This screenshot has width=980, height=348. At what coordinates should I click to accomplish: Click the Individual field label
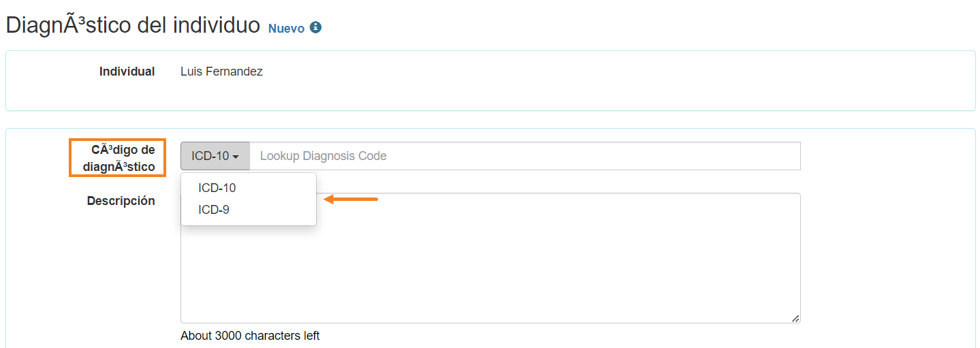[127, 72]
